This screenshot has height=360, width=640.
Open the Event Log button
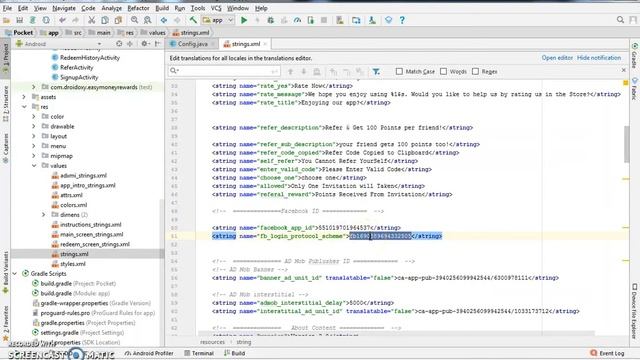[x=607, y=353]
